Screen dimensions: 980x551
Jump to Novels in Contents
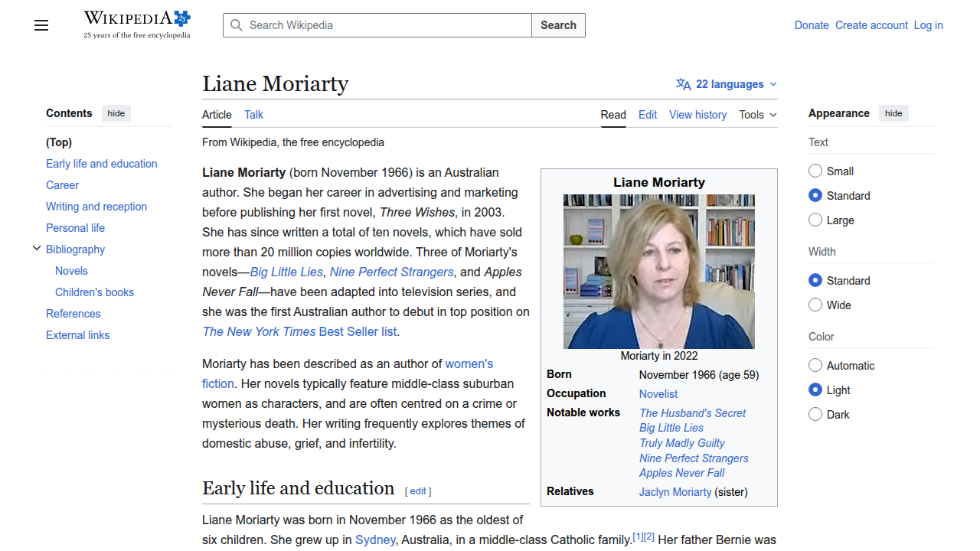pos(71,271)
